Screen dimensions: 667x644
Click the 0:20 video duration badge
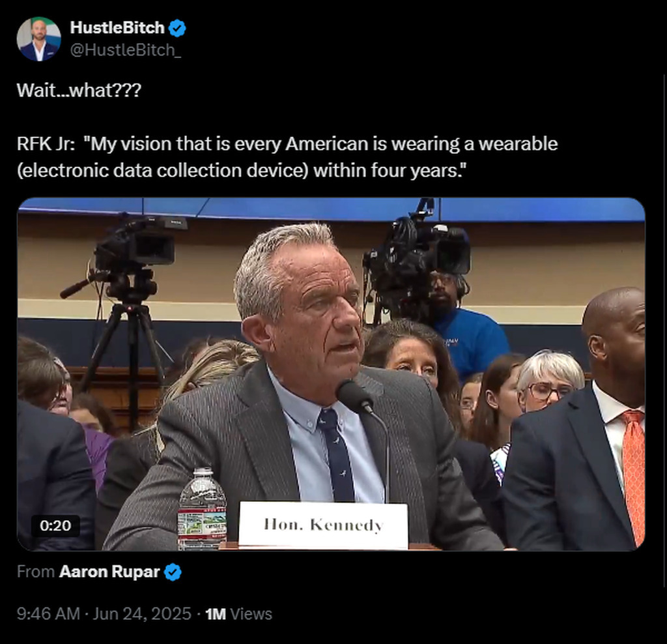(55, 525)
